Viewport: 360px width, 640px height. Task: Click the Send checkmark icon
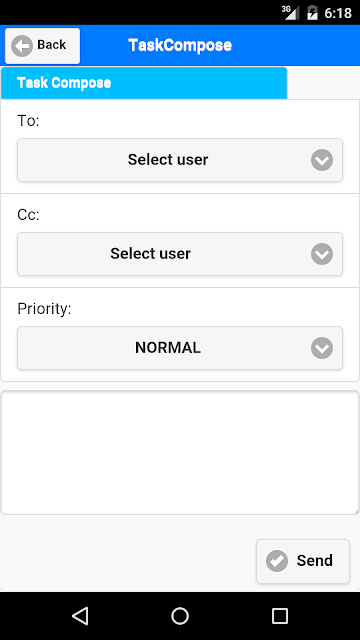point(277,561)
